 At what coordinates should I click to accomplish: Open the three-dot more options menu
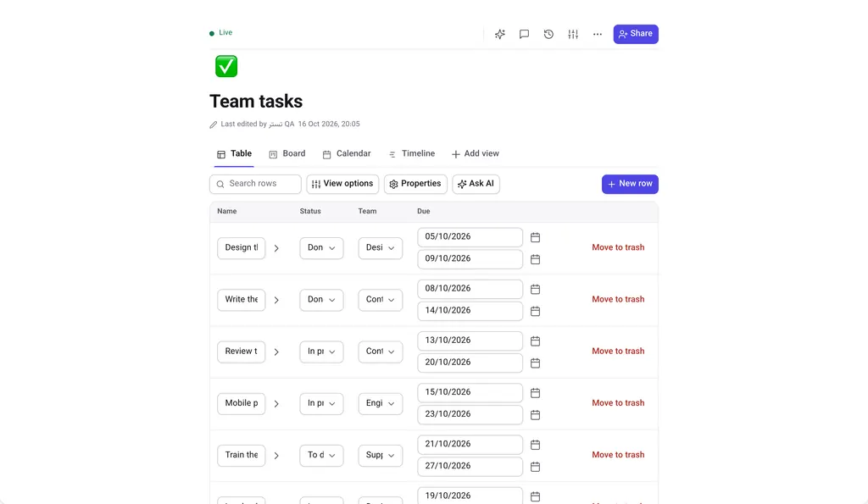tap(598, 34)
